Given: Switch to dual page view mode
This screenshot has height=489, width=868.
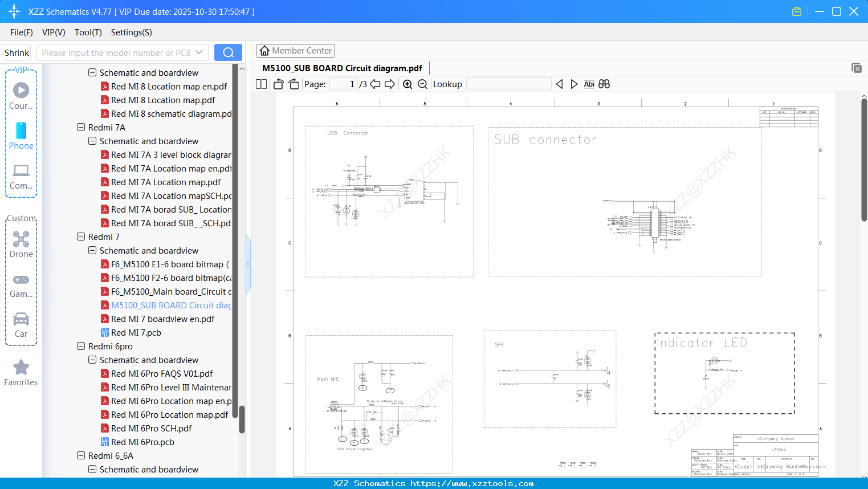Looking at the screenshot, I should click(x=260, y=83).
